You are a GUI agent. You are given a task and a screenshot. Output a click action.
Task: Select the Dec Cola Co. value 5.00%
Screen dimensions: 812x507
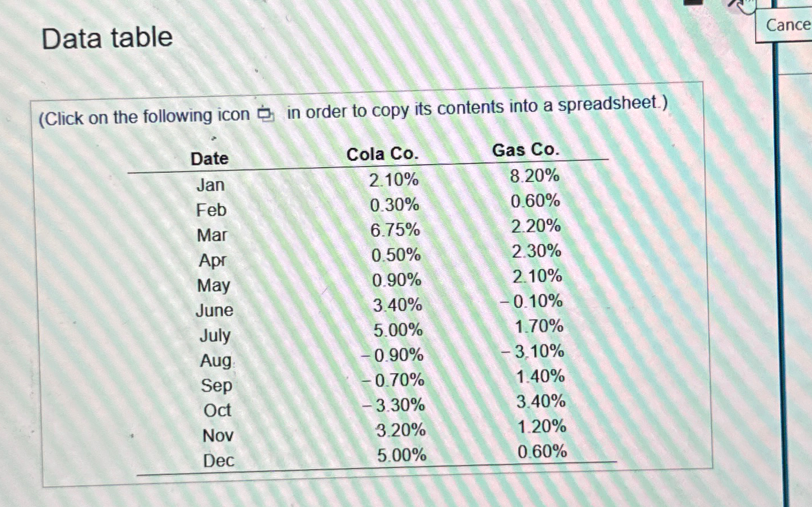point(400,455)
